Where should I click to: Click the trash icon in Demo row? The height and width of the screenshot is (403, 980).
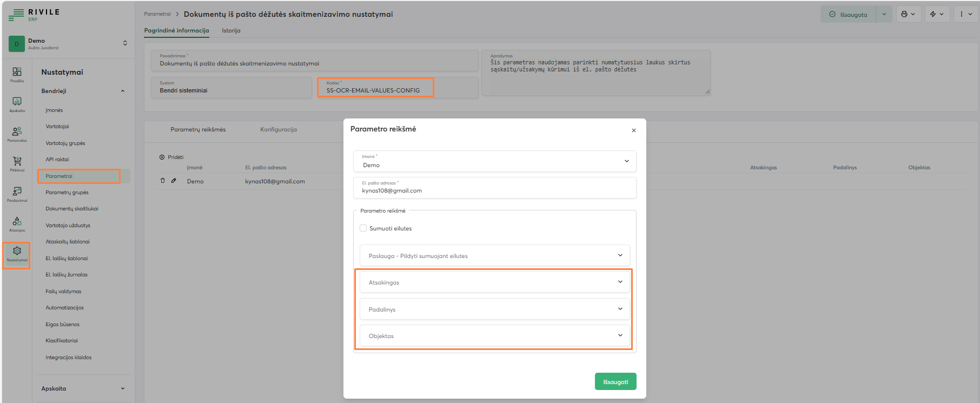(163, 181)
